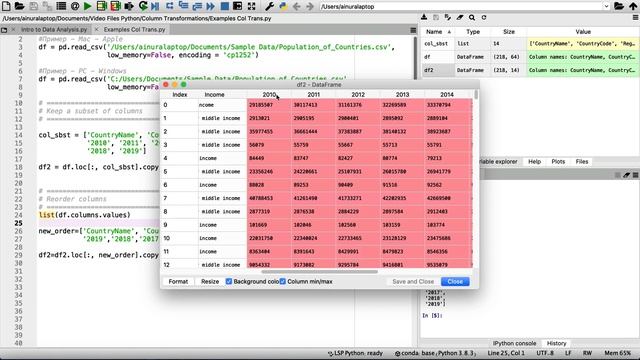Expand the working directory path dropdown

pos(606,7)
